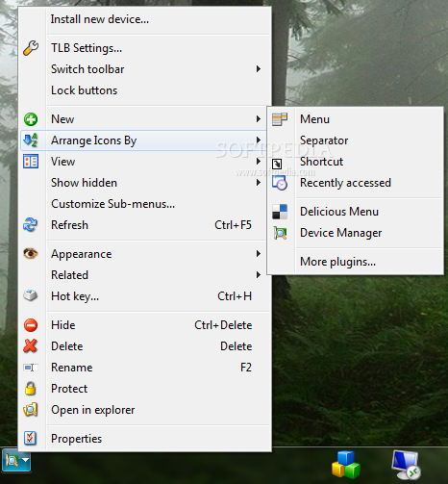This screenshot has width=448, height=484.
Task: Click the keyboard key icon beside Hot key
Action: point(31,295)
